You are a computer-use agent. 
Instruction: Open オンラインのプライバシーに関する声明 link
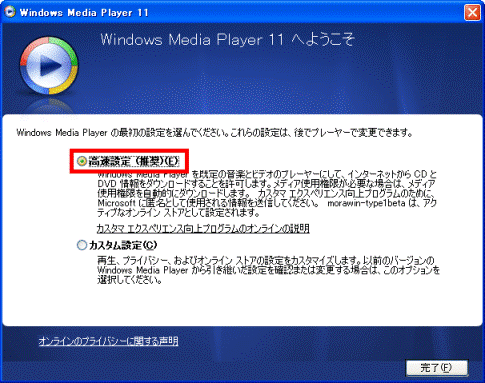tap(108, 341)
